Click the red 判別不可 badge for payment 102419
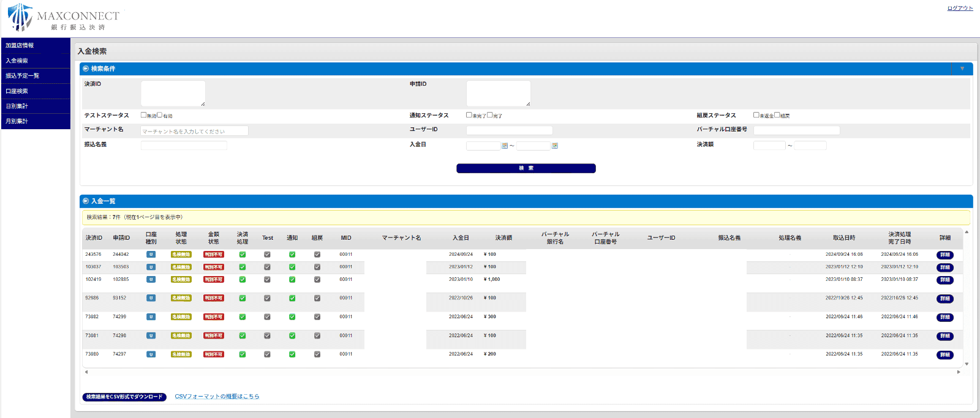 point(213,280)
